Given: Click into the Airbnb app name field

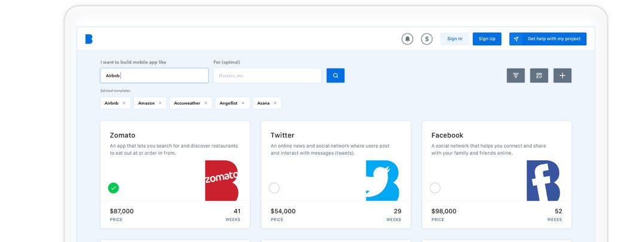Looking at the screenshot, I should 154,75.
